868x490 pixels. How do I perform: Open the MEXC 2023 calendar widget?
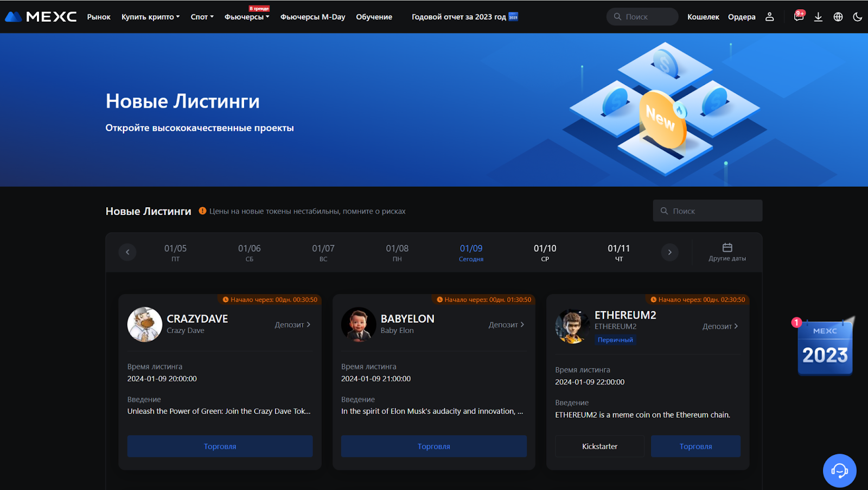825,346
